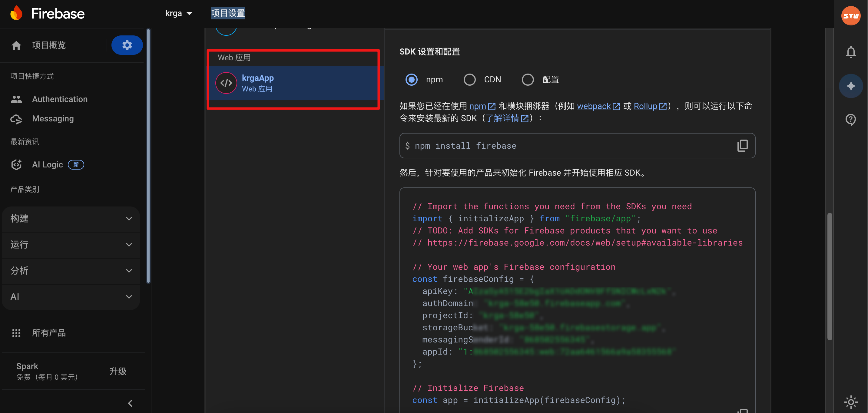
Task: Click the 'SDK 设置和配置' heading
Action: [430, 51]
